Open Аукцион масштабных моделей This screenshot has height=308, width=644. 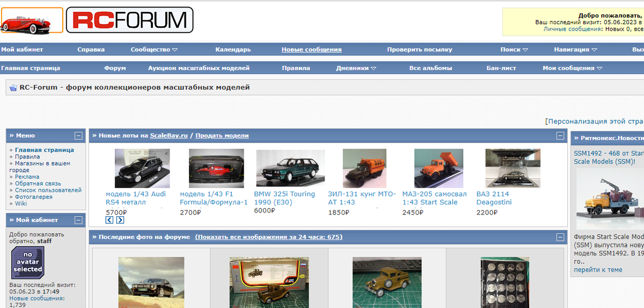click(199, 68)
